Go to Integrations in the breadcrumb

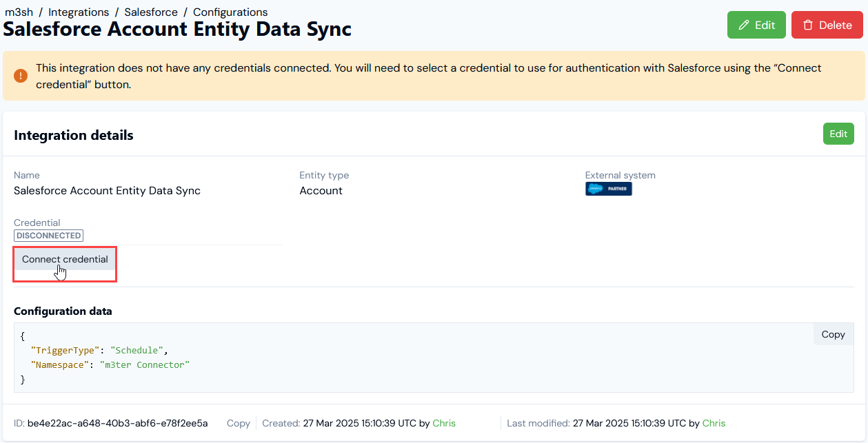tap(79, 12)
